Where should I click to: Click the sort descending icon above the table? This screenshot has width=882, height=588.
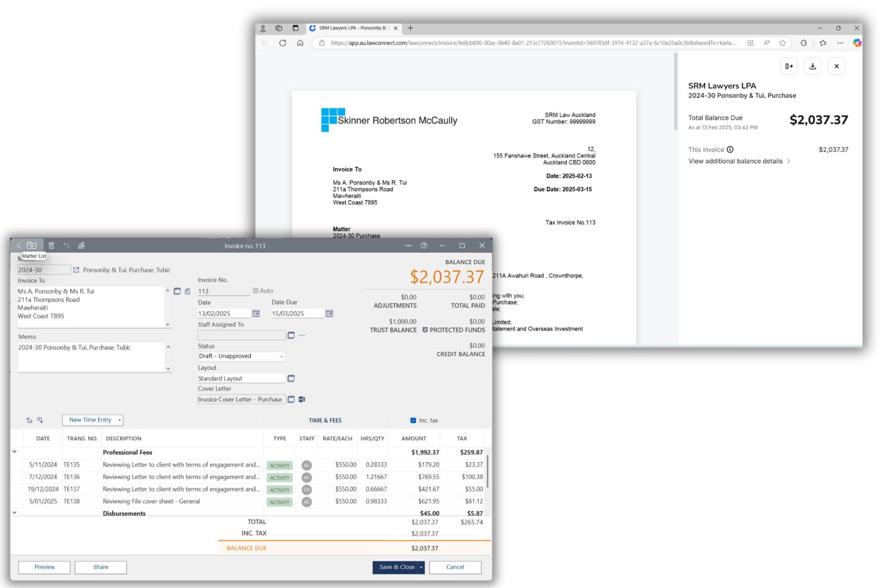click(40, 420)
